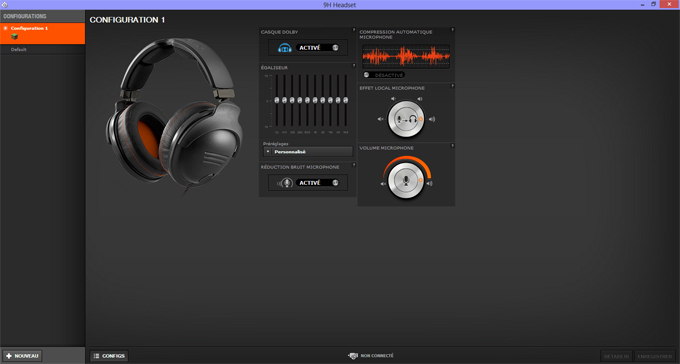The width and height of the screenshot is (680, 364).
Task: Restore down the 9H Headset window
Action: click(x=654, y=4)
